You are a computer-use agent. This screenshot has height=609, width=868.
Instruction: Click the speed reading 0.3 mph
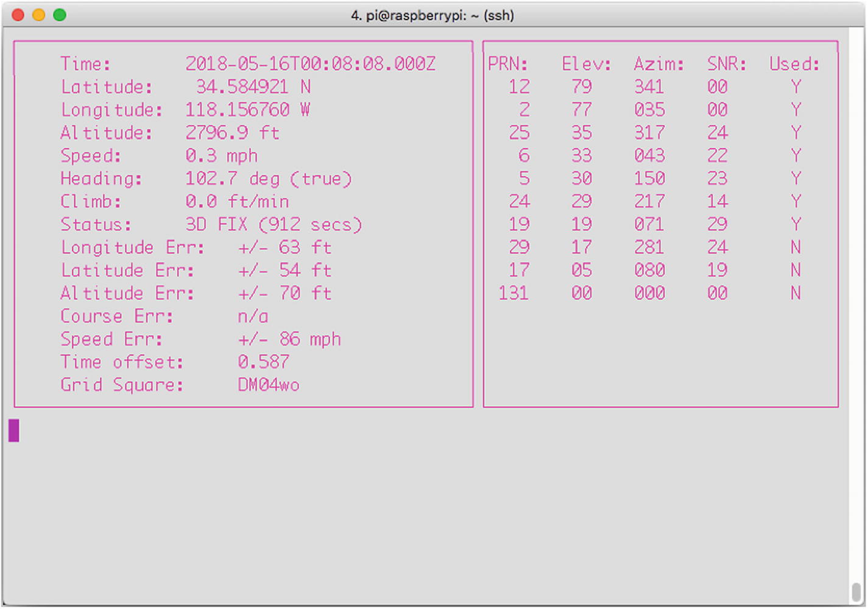click(x=222, y=156)
